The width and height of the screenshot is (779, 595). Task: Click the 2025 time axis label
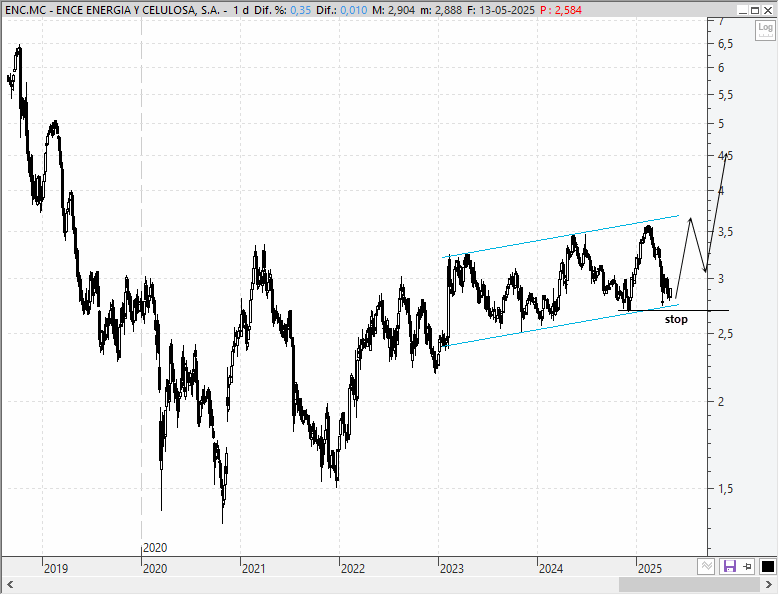(x=650, y=569)
